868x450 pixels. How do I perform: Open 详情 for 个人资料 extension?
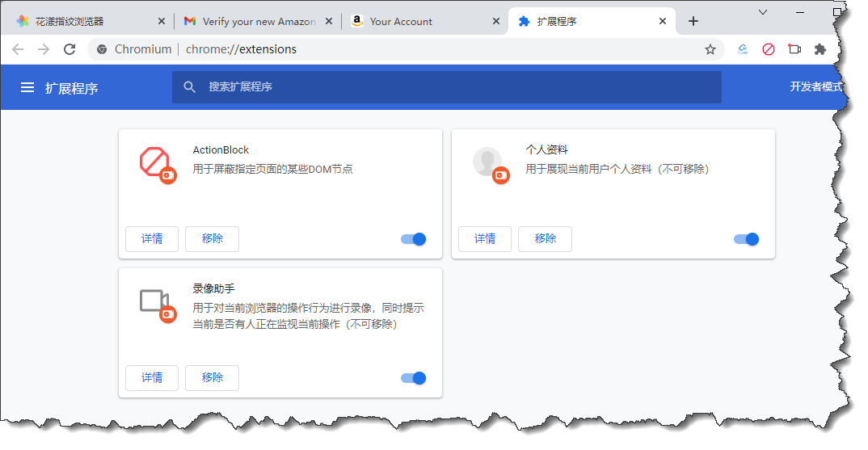[x=485, y=238]
